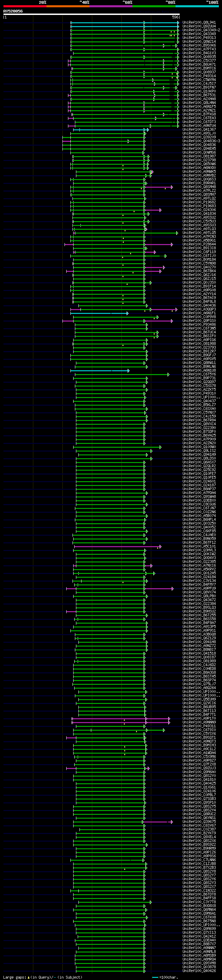Select the UniRef100_Q9SWA8 label

point(199,496)
